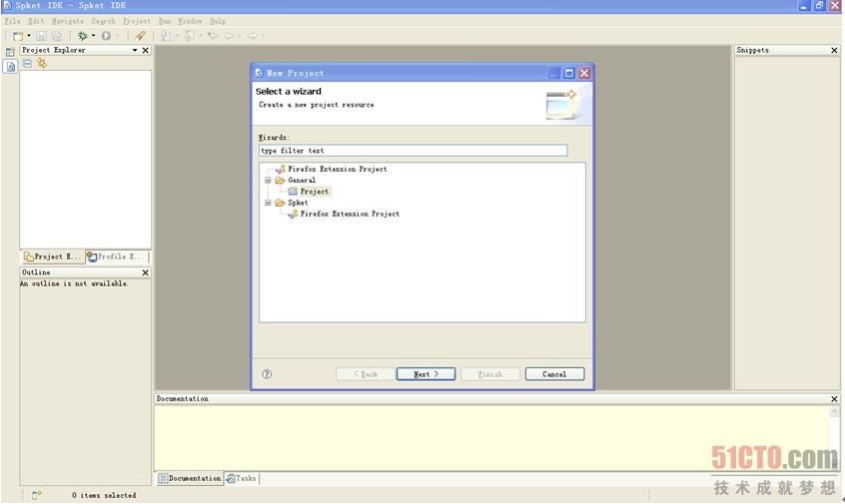The image size is (845, 504).
Task: Open the Run menu
Action: (165, 21)
